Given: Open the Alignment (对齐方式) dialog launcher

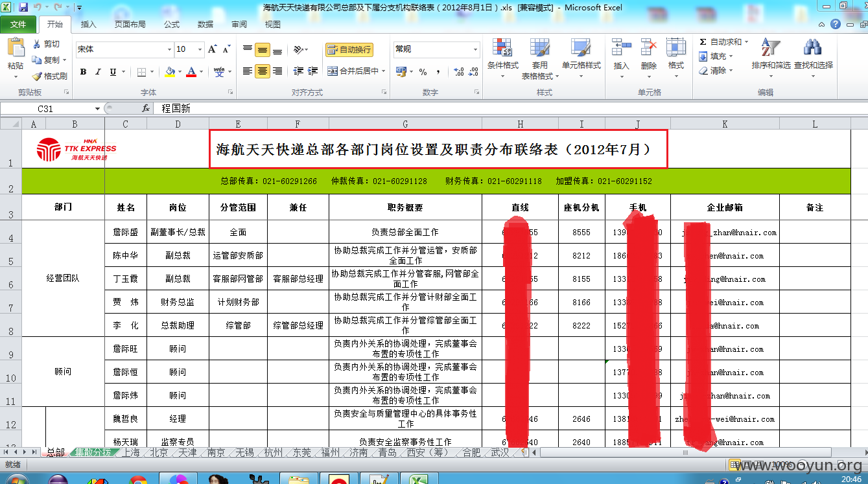Looking at the screenshot, I should (384, 93).
